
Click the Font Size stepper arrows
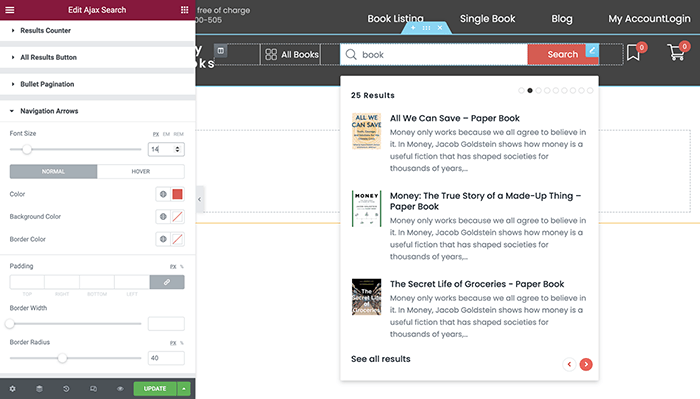178,149
